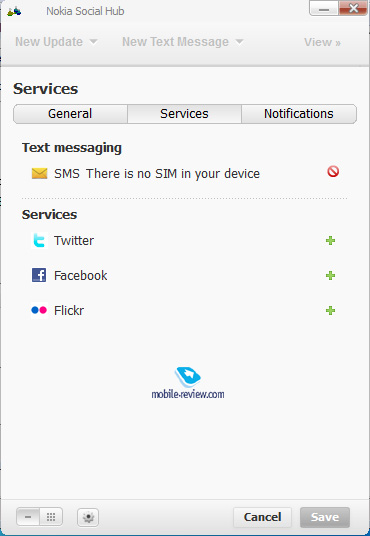Click the Save button
The width and height of the screenshot is (370, 536).
(x=325, y=517)
